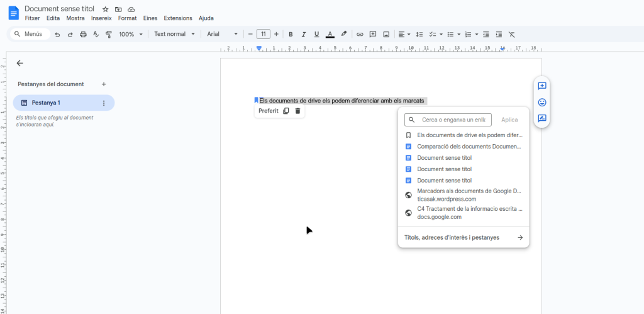Select the paint format roller tool
Viewport: 644px width, 314px height.
coord(108,34)
